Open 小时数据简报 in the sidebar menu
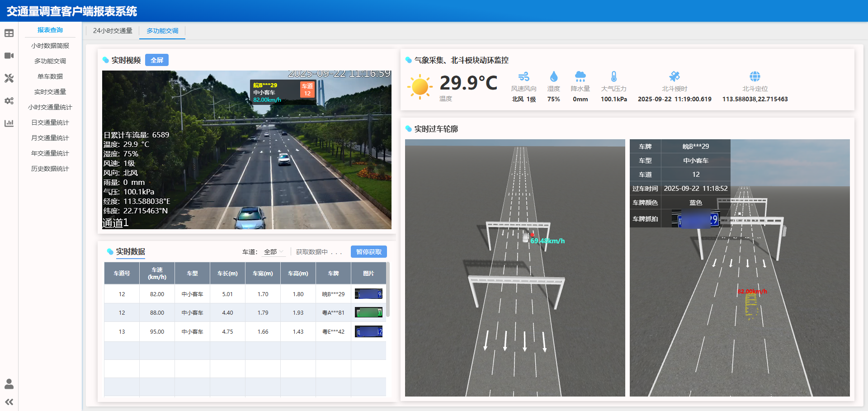Screen dimensions: 868x411 [x=50, y=46]
